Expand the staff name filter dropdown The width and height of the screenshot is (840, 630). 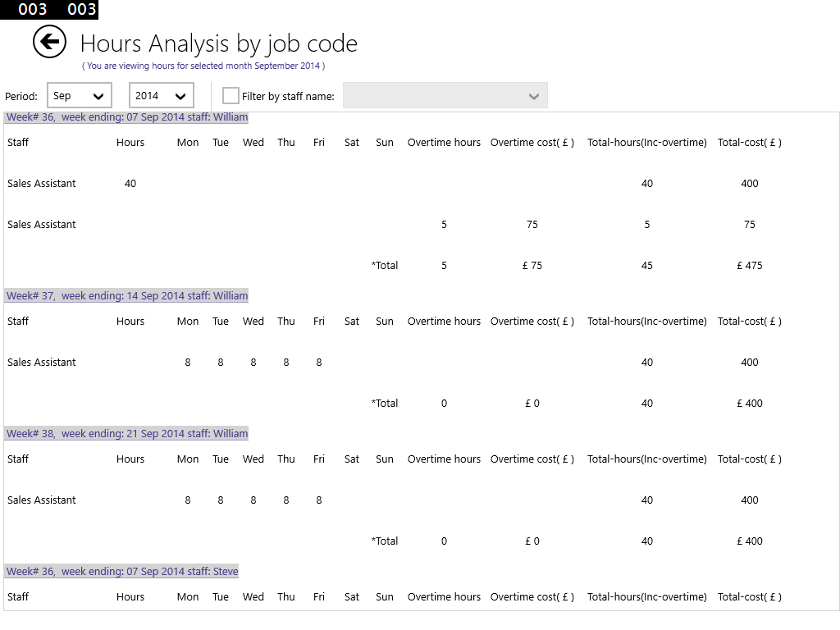pos(445,96)
